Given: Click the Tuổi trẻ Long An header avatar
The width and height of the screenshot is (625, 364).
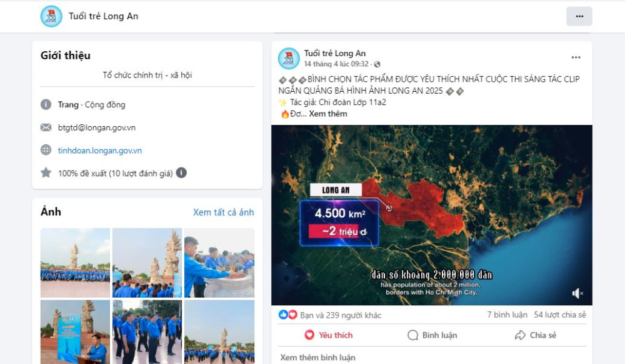Looking at the screenshot, I should (x=51, y=16).
